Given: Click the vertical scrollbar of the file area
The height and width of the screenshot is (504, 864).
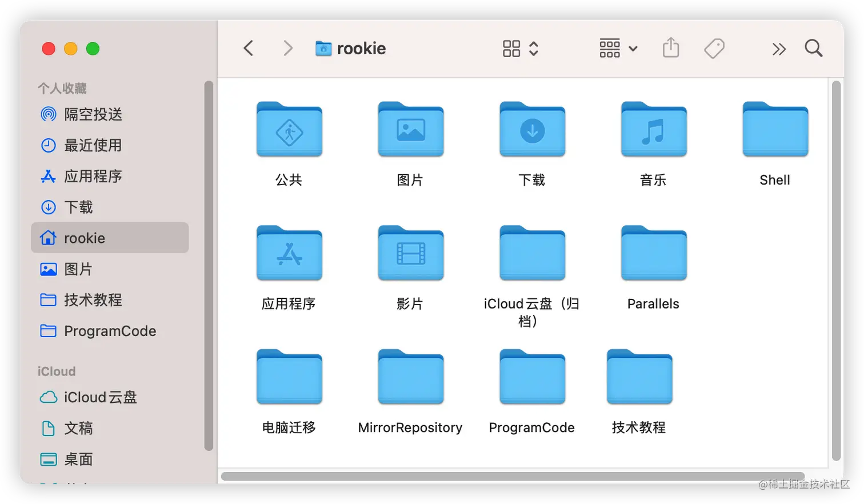Looking at the screenshot, I should [836, 271].
